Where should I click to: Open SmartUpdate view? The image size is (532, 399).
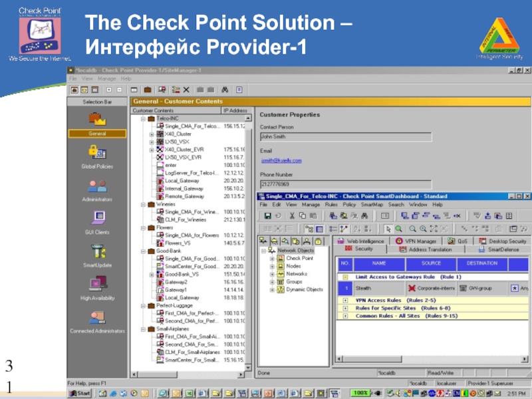pos(97,255)
